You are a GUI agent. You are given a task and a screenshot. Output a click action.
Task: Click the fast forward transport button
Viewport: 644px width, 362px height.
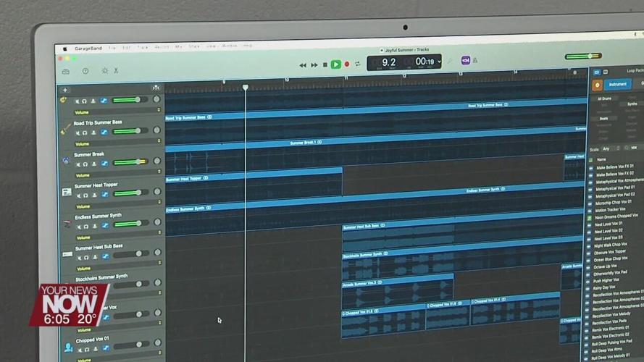[314, 65]
